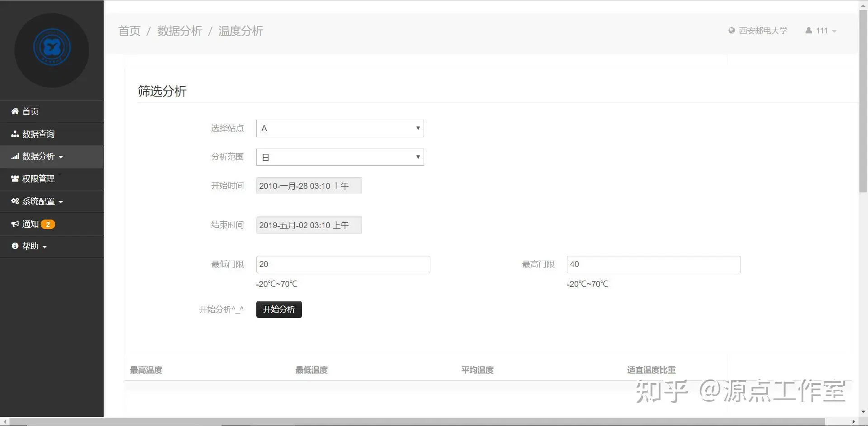Image resolution: width=868 pixels, height=426 pixels.
Task: Open the 选择站点 dropdown showing A
Action: click(x=340, y=128)
